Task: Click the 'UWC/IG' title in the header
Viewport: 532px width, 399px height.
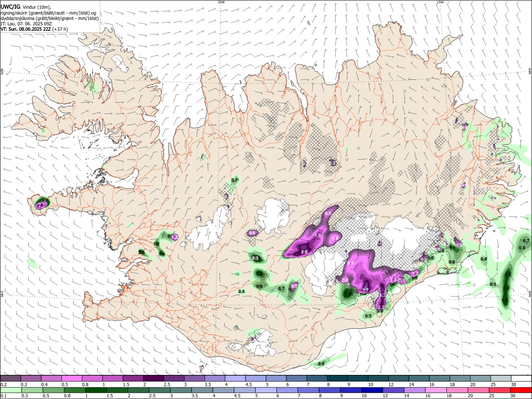Action: click(10, 7)
